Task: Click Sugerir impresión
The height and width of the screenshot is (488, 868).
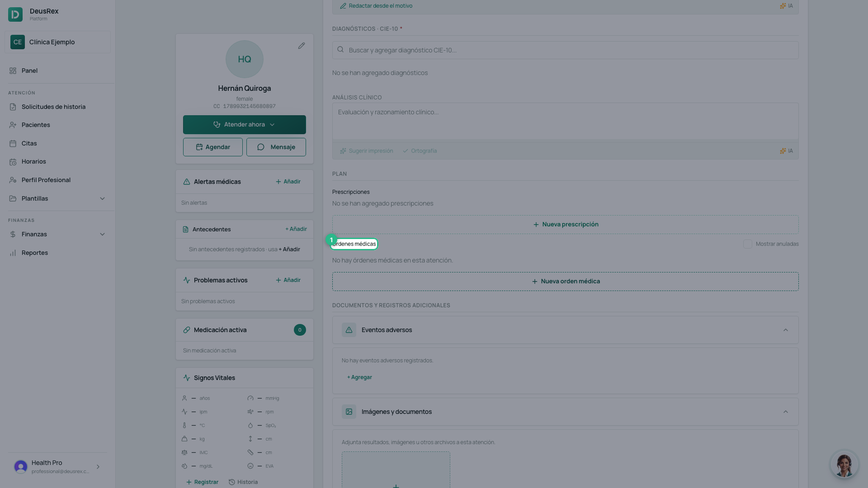Action: 367,151
